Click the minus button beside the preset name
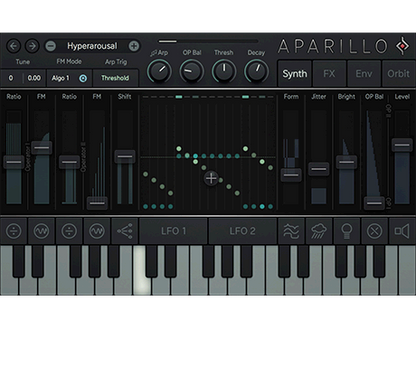This screenshot has height=376, width=416. (51, 46)
